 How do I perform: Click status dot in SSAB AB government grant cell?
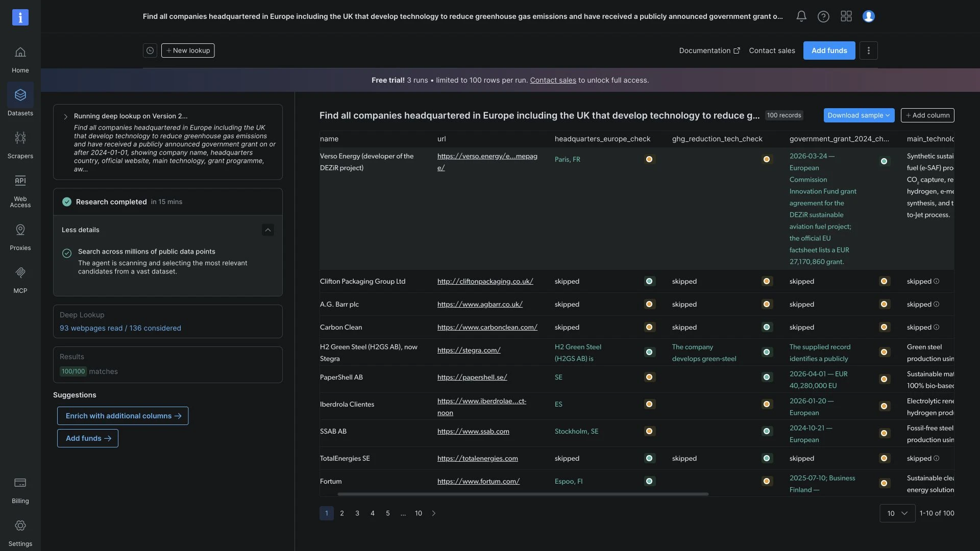884,433
